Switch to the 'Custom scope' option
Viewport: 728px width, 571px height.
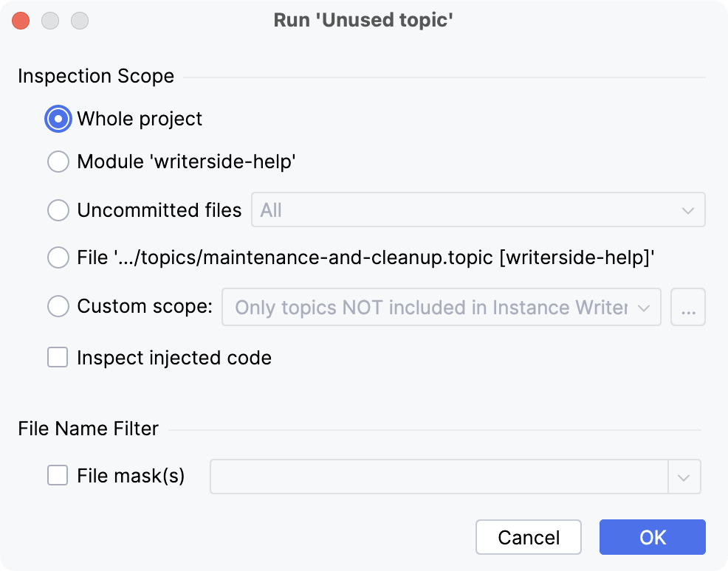tap(58, 306)
